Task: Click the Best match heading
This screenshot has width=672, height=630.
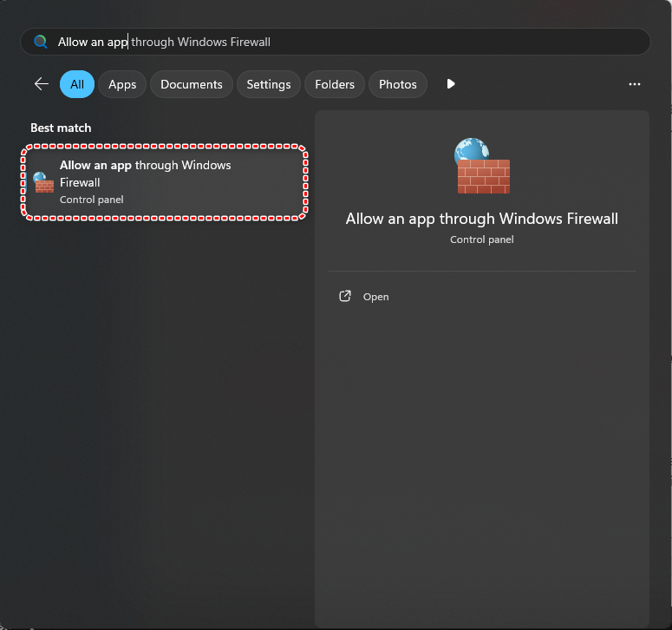Action: 61,128
